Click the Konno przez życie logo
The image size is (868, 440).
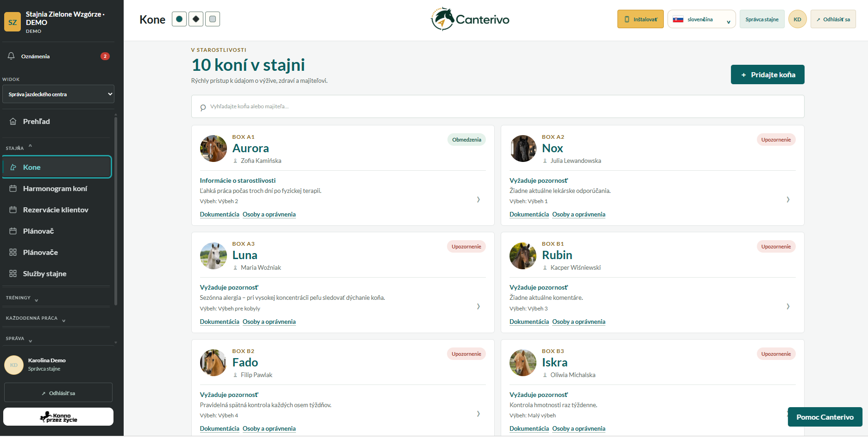58,416
